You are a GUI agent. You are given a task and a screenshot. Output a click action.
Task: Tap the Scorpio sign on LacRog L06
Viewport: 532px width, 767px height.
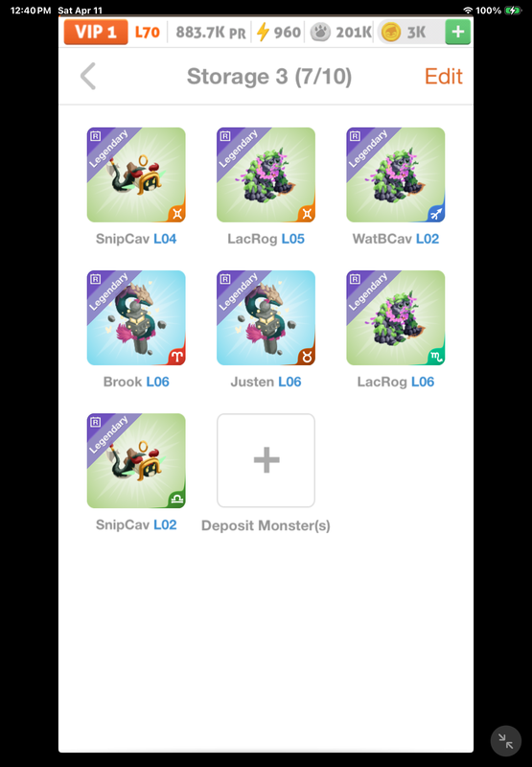(435, 357)
